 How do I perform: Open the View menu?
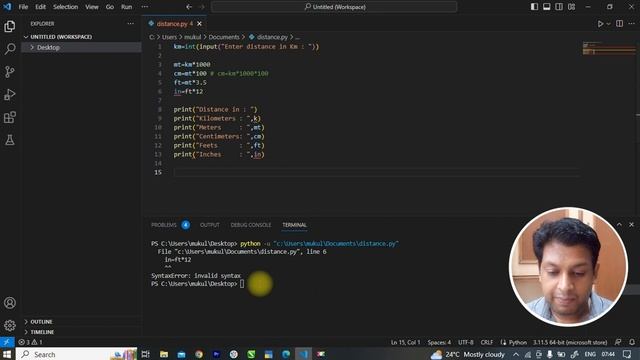pyautogui.click(x=92, y=7)
